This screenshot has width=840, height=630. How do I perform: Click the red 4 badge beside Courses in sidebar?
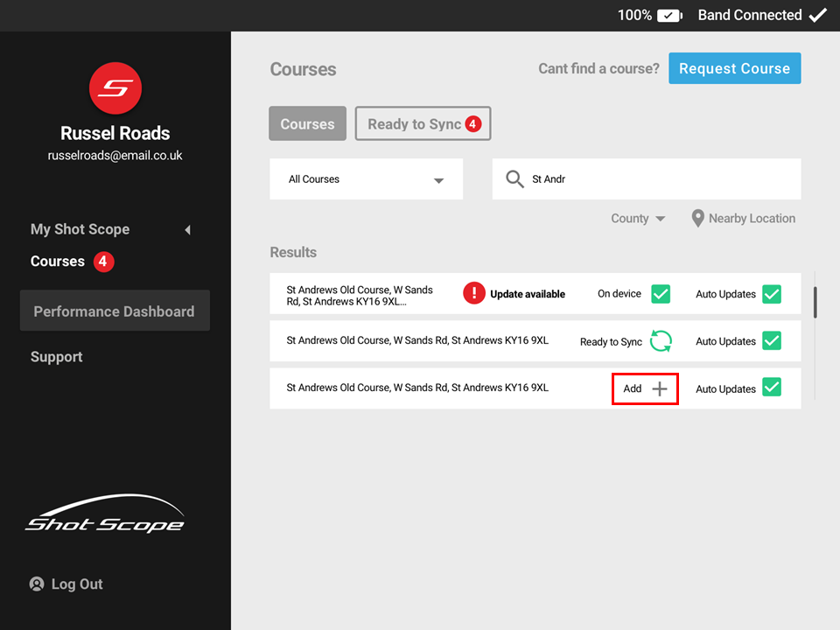103,262
